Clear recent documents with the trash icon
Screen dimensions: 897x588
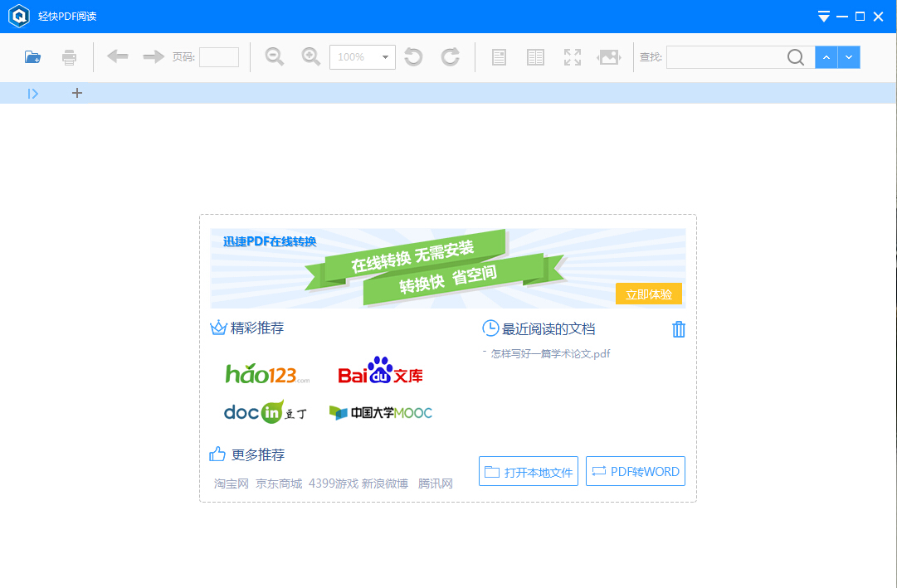point(679,329)
